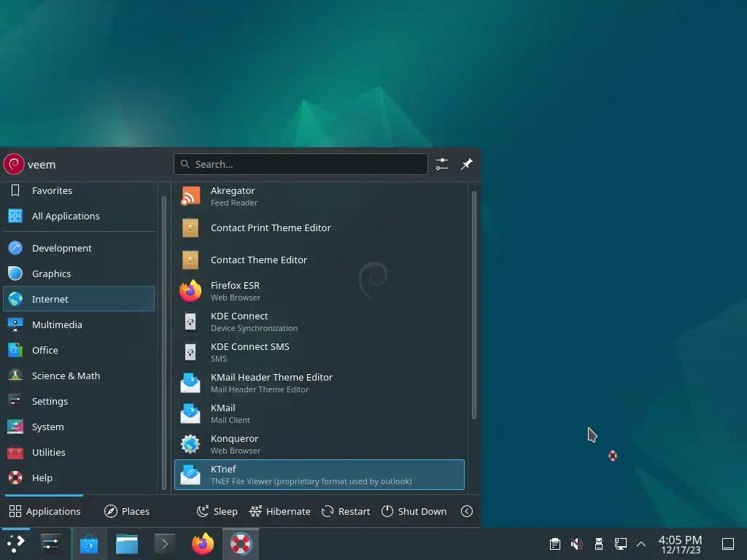The width and height of the screenshot is (747, 560).
Task: Click the Hibernate button
Action: [279, 511]
